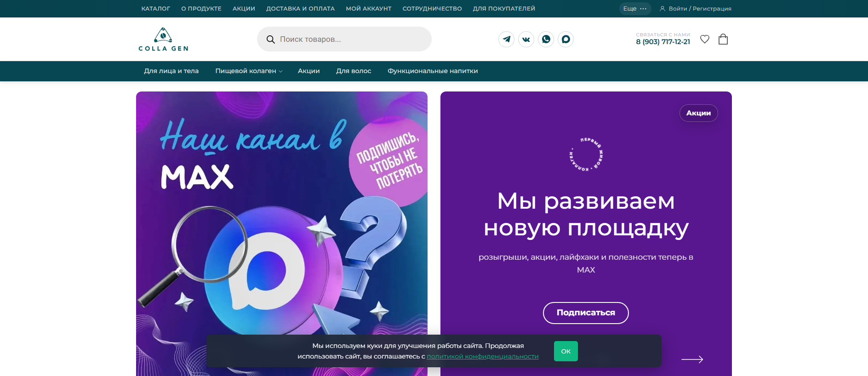868x376 pixels.
Task: Focus the product search field
Action: point(344,39)
